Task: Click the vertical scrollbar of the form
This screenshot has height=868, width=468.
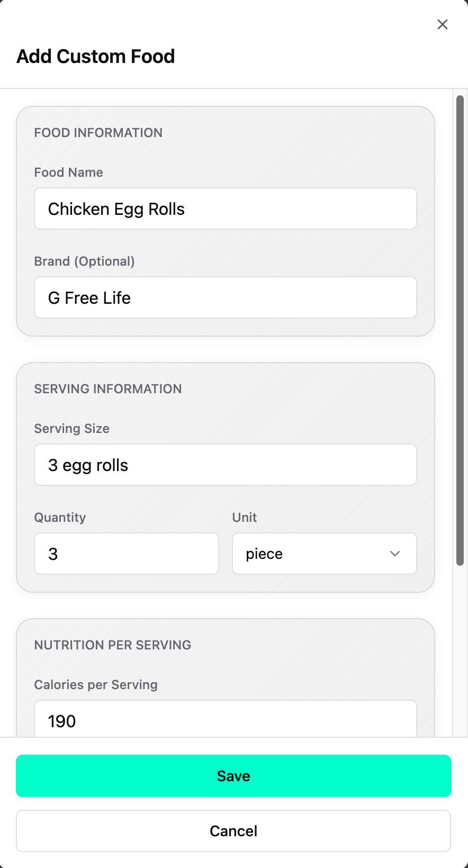Action: (x=460, y=330)
